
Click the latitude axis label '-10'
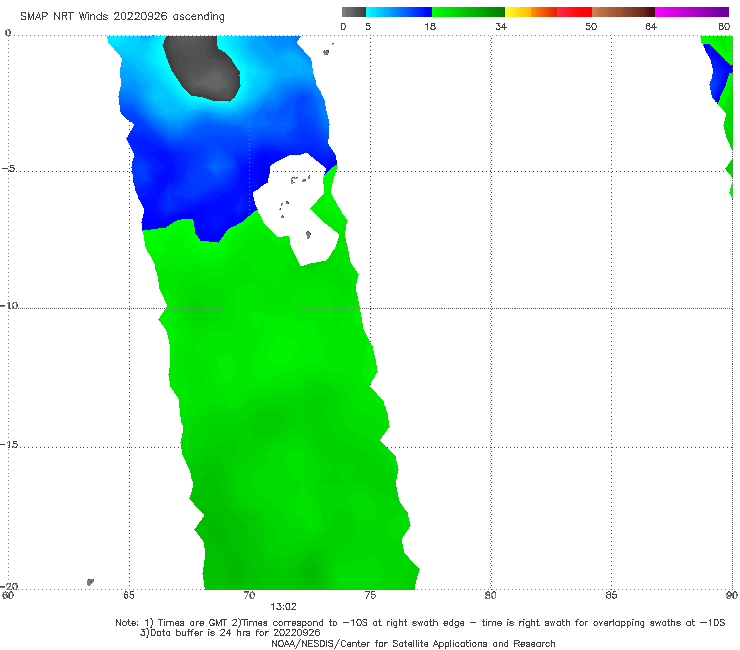pos(9,305)
